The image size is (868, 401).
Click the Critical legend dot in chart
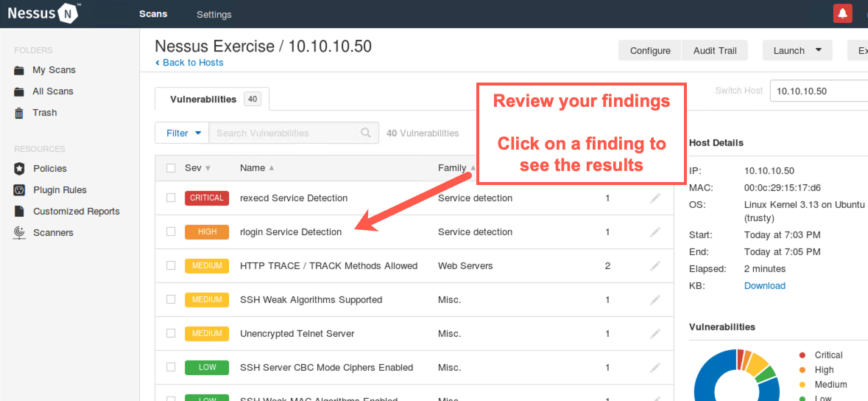click(803, 355)
